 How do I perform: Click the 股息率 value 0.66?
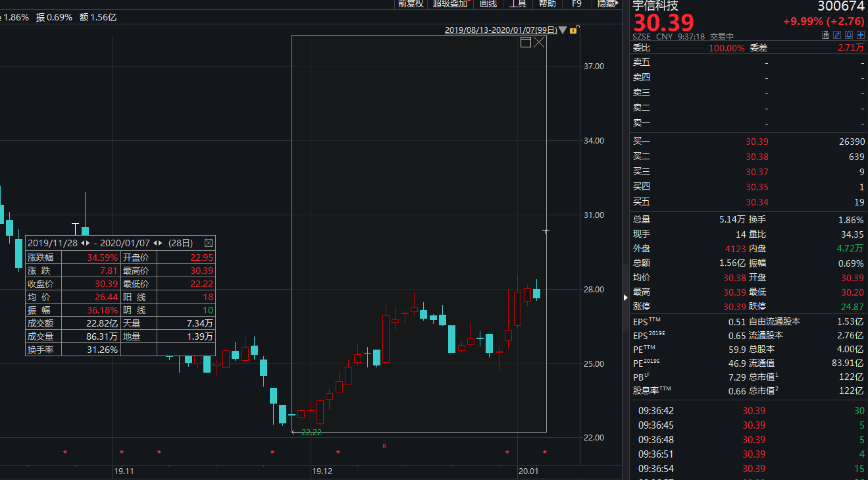click(737, 391)
